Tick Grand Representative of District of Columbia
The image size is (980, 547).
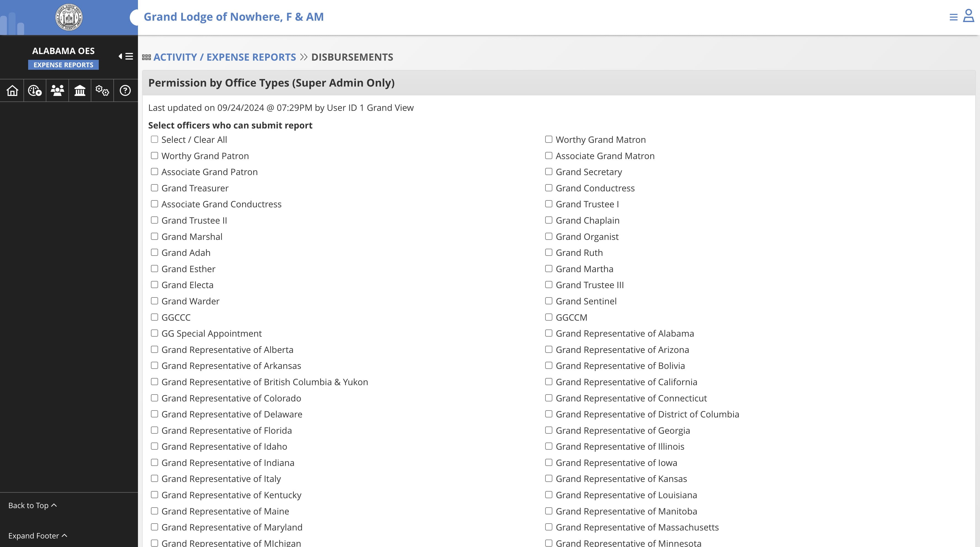[x=548, y=414]
